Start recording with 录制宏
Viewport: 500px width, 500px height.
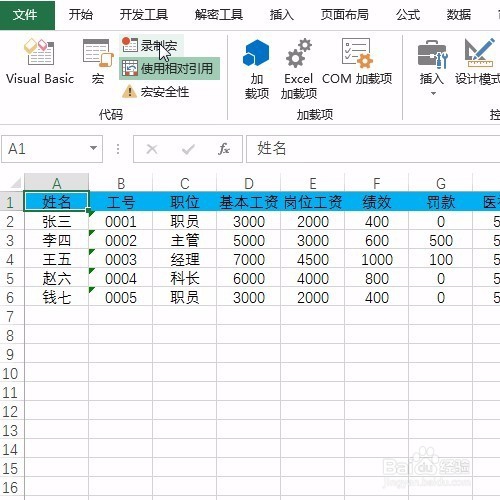coord(151,45)
